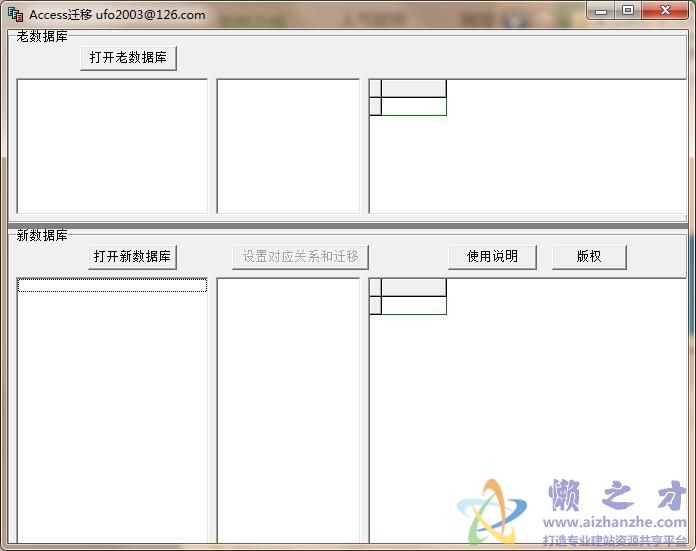Click the old database grid row selector

376,107
